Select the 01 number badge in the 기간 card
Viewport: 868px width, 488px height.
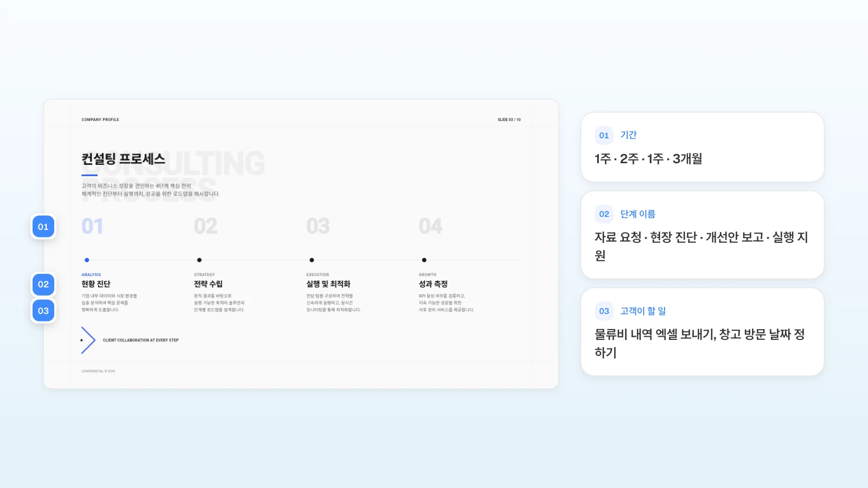coord(604,136)
